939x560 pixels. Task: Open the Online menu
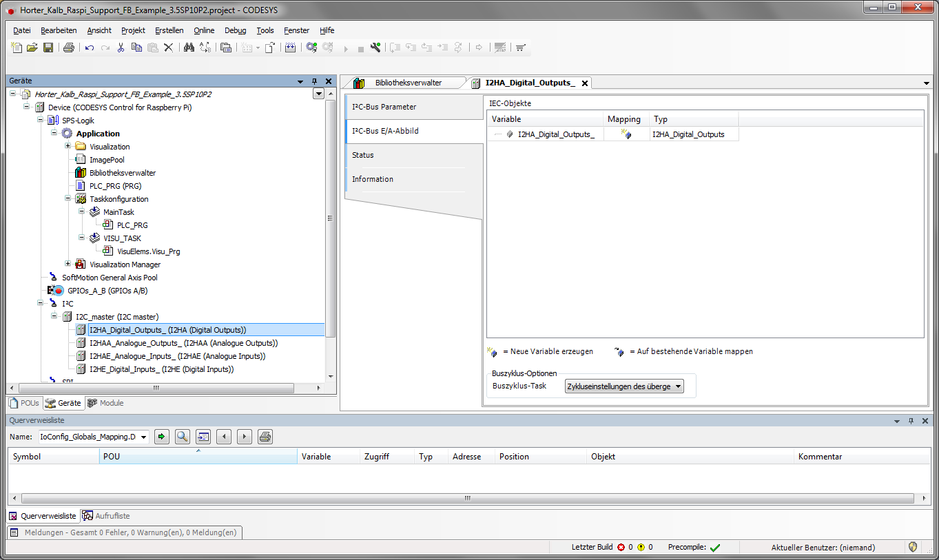pos(204,30)
